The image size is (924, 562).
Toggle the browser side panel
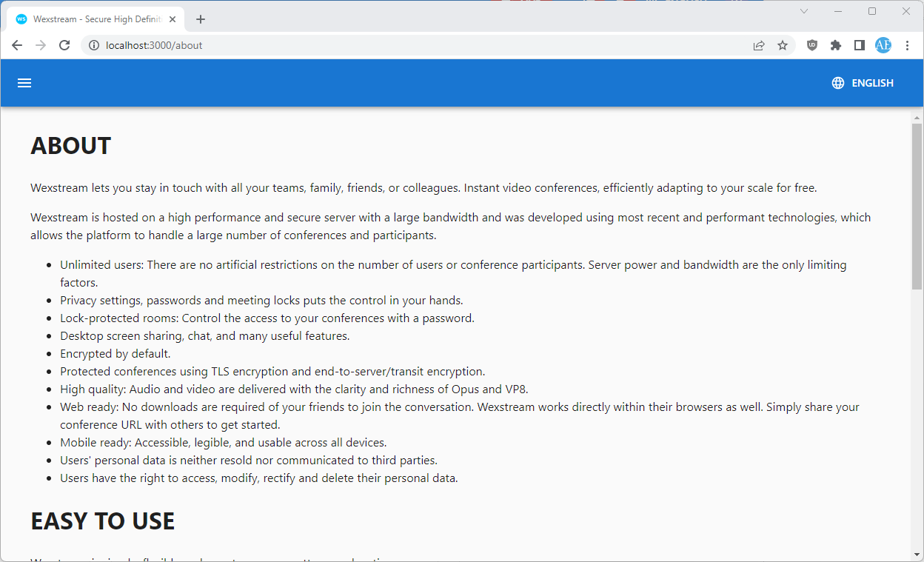(860, 45)
